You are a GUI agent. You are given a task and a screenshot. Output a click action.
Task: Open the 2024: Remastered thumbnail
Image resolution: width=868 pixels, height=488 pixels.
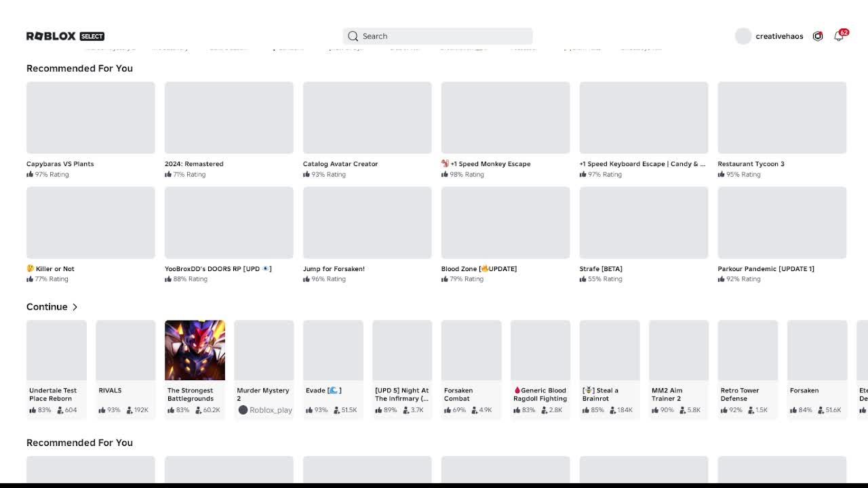[229, 118]
